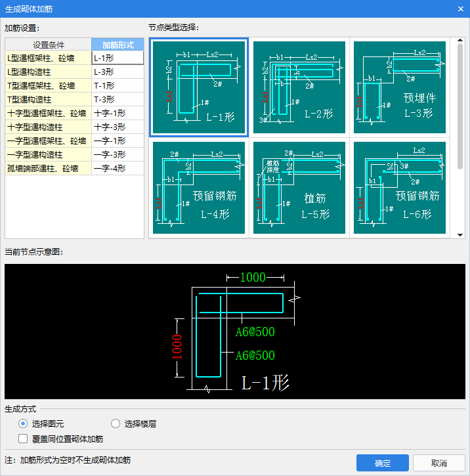470x476 pixels.
Task: Select the 选择楼层 radio button
Action: coord(116,423)
